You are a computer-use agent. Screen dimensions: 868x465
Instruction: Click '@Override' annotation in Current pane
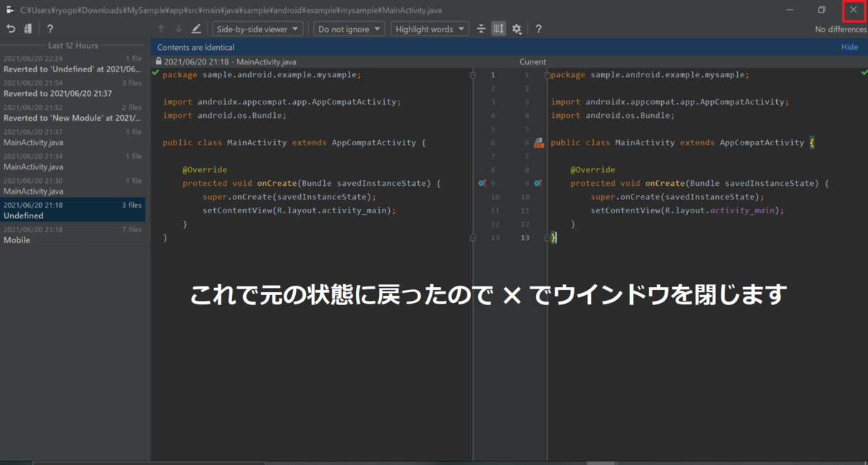(592, 170)
